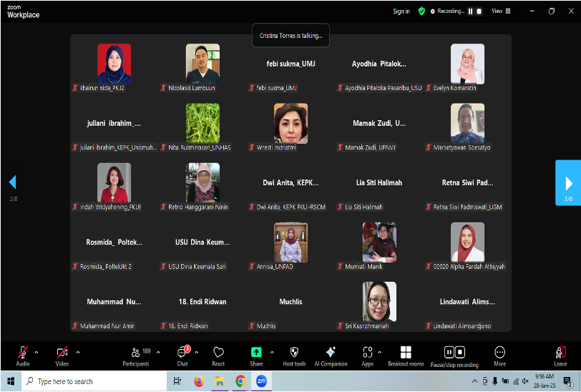This screenshot has width=581, height=392.
Task: Open Google Chrome from the taskbar
Action: click(241, 381)
